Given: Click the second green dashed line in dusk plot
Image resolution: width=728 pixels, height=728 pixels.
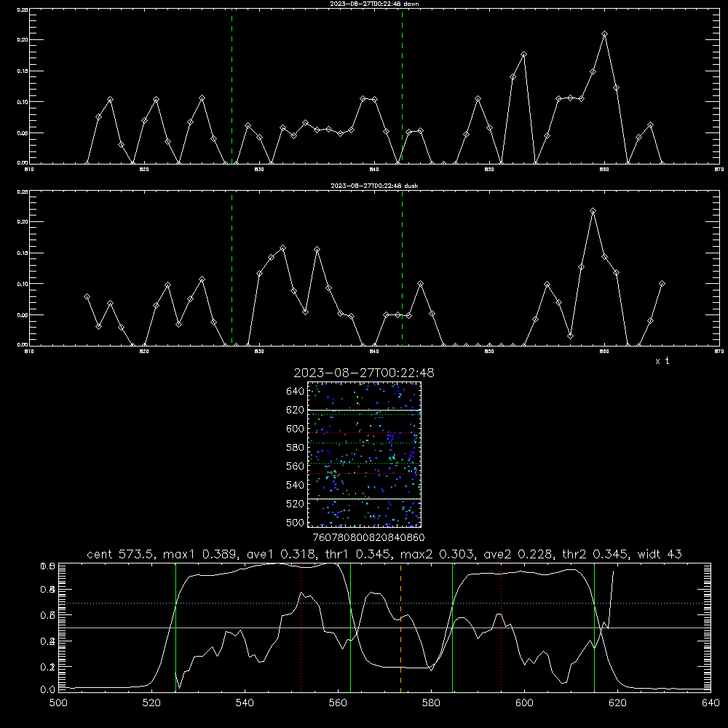Looking at the screenshot, I should (x=402, y=268).
